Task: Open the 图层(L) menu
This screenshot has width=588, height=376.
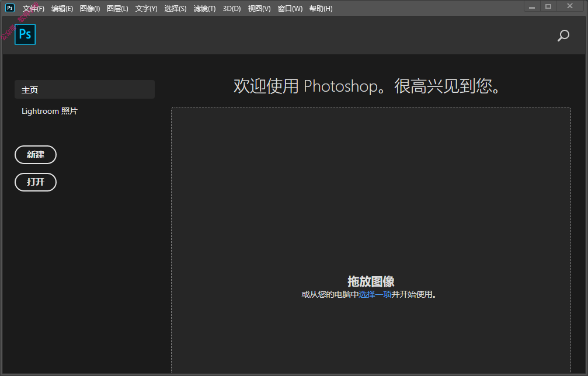Action: pyautogui.click(x=117, y=9)
